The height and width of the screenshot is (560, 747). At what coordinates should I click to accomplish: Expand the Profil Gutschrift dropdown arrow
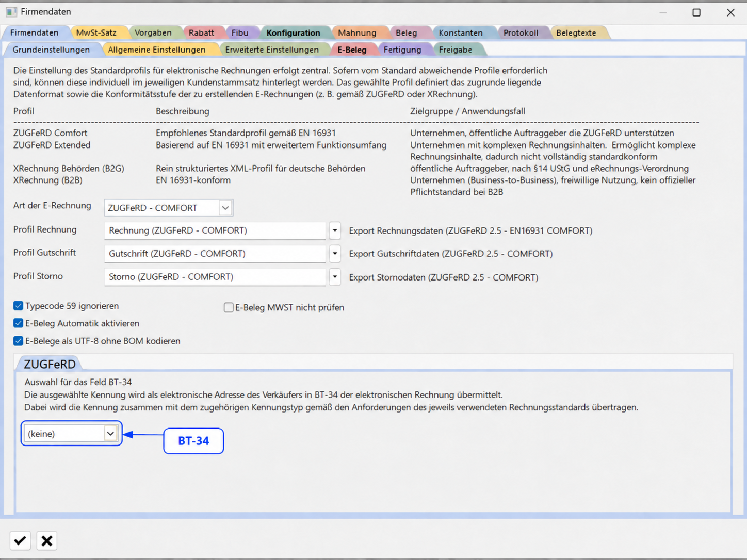(335, 253)
